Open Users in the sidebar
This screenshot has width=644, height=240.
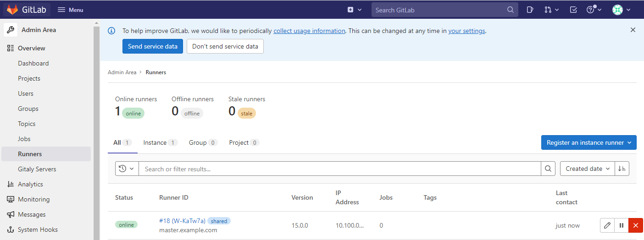[26, 93]
